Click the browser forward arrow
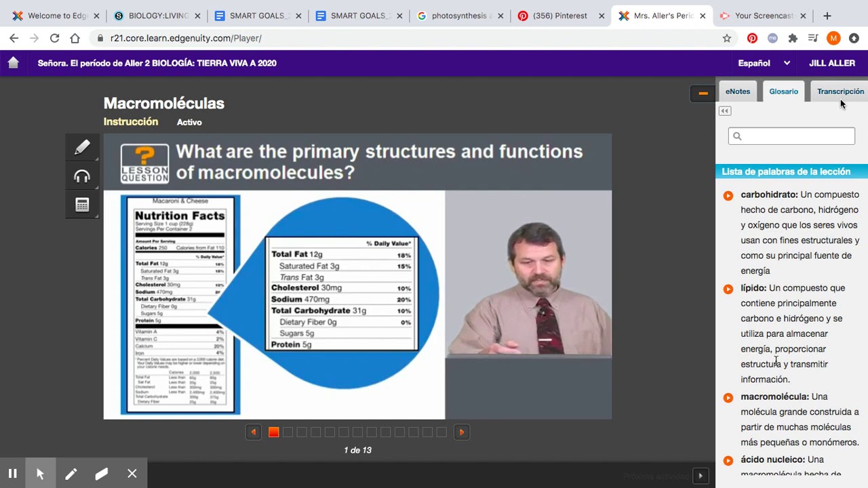The image size is (868, 488). point(35,38)
